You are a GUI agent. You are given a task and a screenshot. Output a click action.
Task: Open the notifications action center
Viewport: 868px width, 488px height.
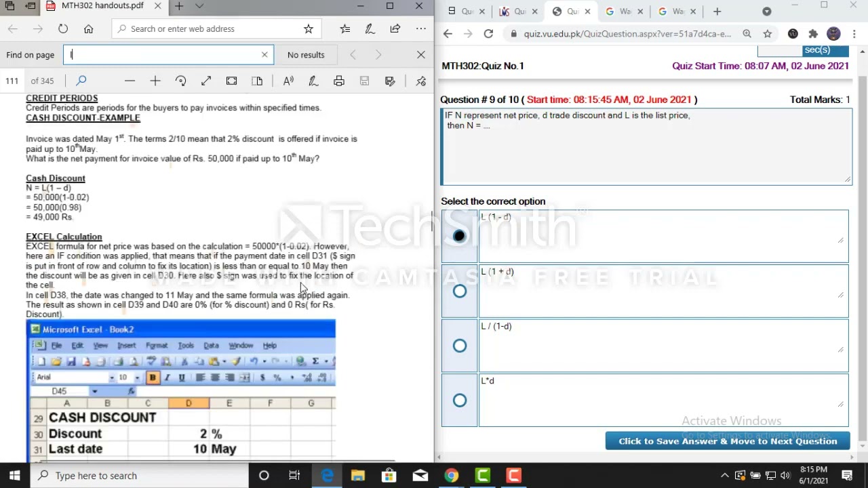click(847, 475)
